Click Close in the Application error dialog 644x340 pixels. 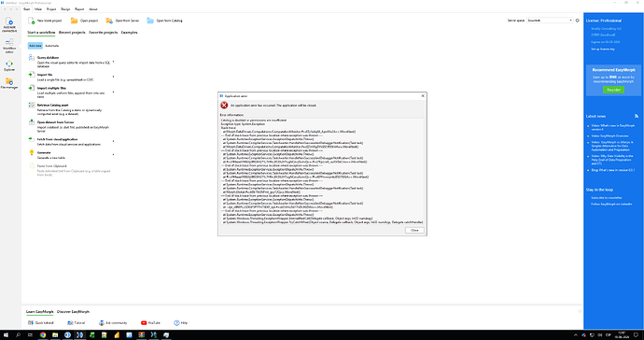tap(414, 230)
